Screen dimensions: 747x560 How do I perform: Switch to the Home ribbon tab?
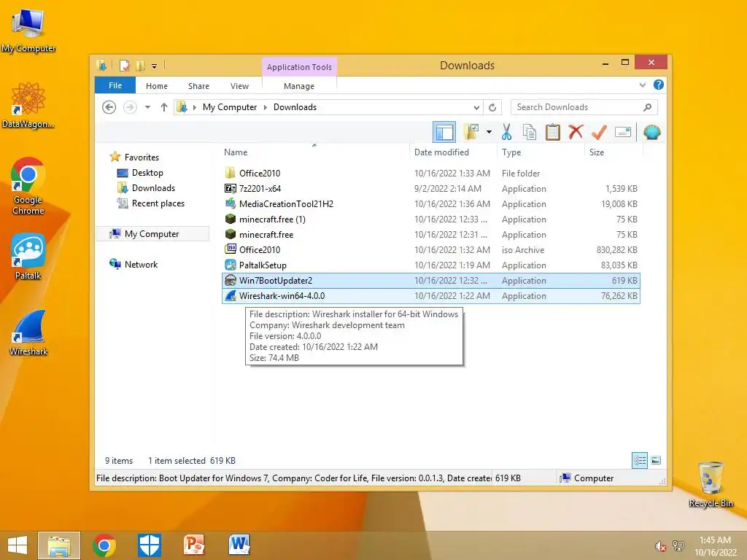[x=157, y=86]
